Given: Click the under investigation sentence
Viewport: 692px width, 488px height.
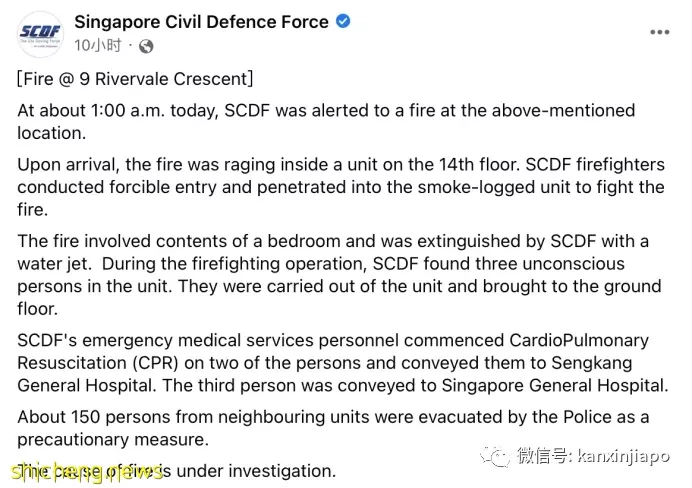Looking at the screenshot, I should (x=177, y=471).
